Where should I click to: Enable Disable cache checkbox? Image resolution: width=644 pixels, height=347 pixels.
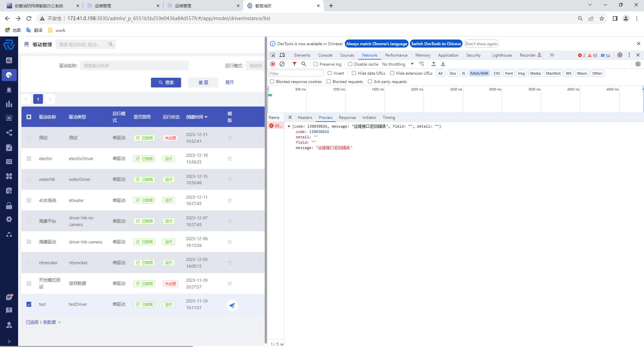point(350,64)
